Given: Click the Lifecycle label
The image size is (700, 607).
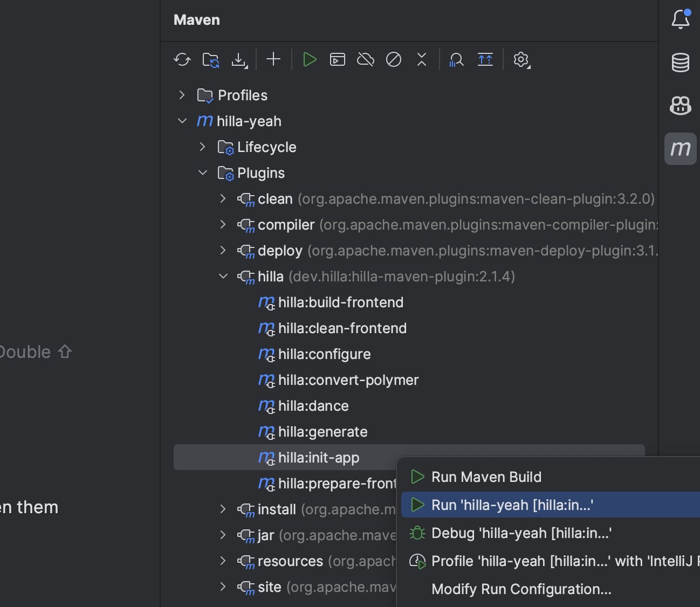Looking at the screenshot, I should point(267,147).
